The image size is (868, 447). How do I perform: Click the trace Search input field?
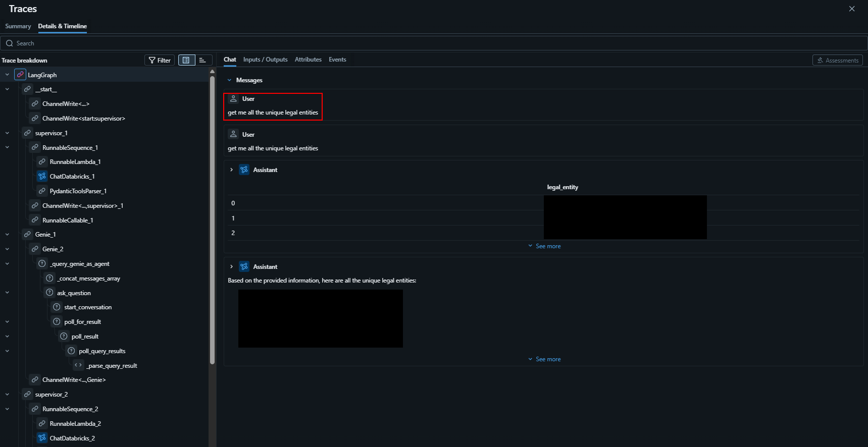434,43
